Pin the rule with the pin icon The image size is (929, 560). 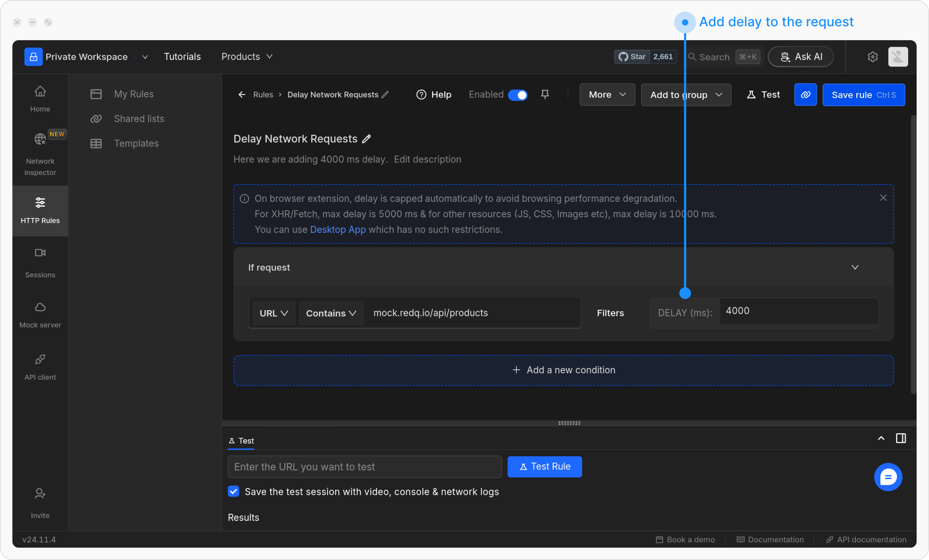pos(545,94)
